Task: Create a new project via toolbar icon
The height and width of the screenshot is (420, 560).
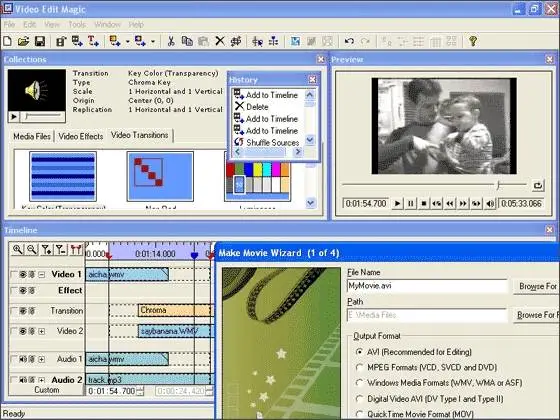Action: (7, 41)
